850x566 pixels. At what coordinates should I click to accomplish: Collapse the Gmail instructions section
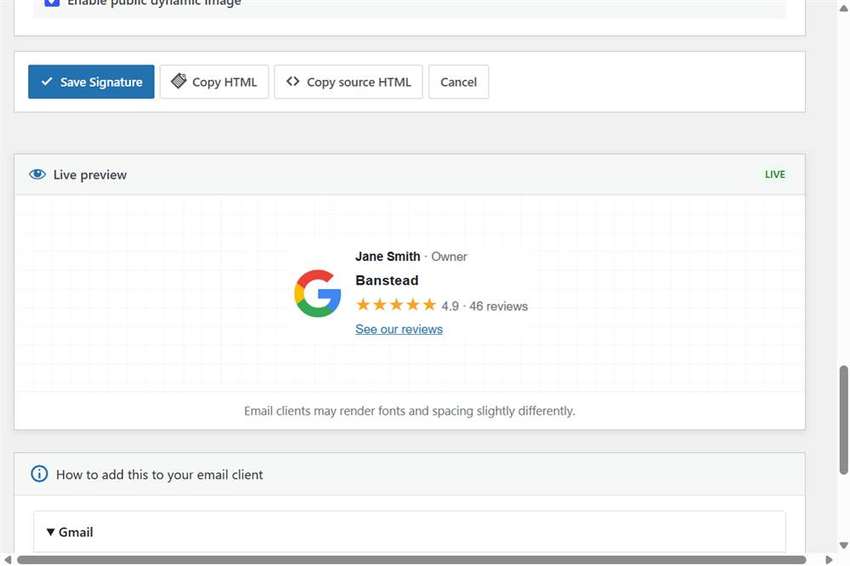pyautogui.click(x=409, y=532)
